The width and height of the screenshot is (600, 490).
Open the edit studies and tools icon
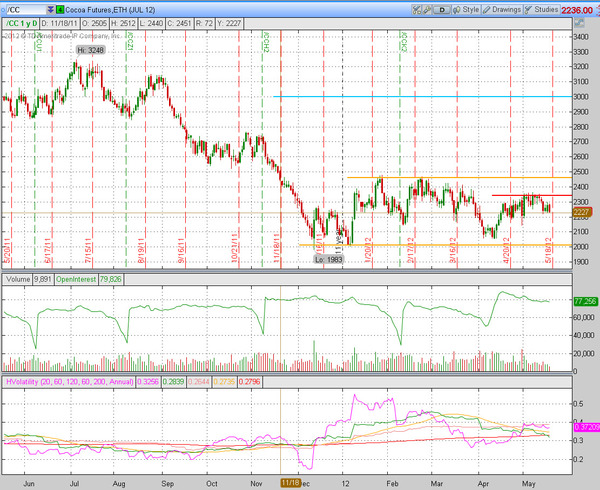tap(417, 10)
